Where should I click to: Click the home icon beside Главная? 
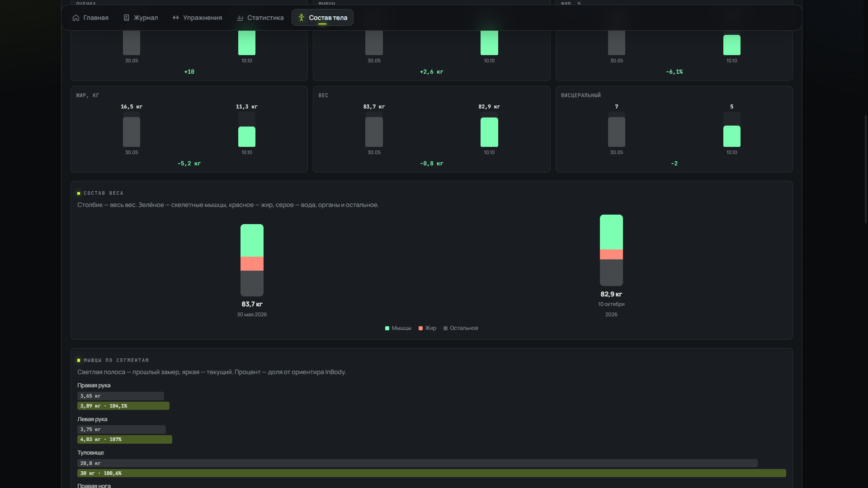pos(76,18)
